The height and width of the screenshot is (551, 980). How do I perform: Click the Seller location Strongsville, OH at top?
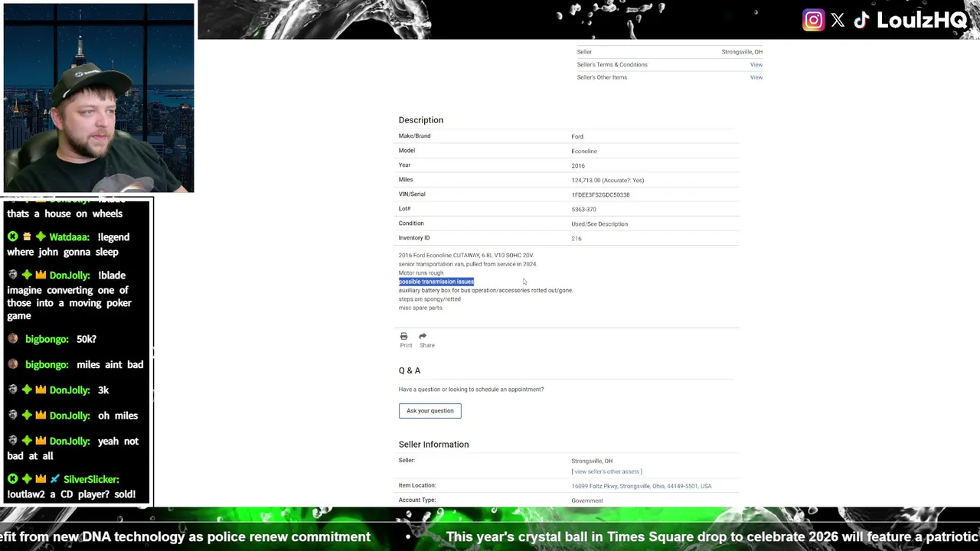pos(742,52)
